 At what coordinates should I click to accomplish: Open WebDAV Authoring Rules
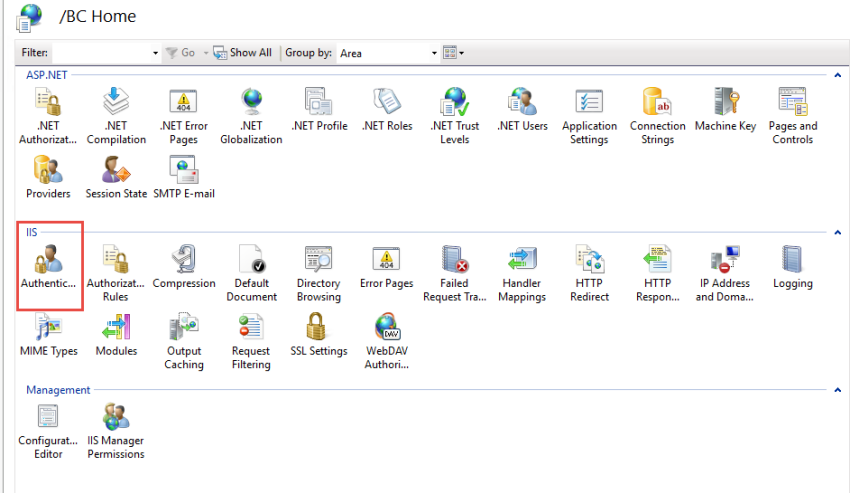pyautogui.click(x=387, y=341)
